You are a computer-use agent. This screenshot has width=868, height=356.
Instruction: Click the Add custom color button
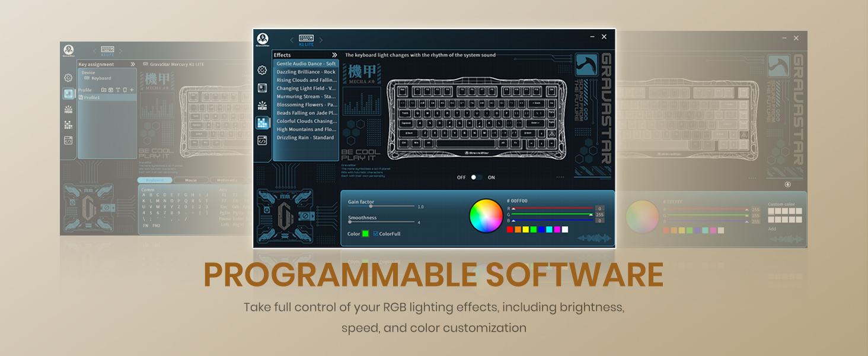pos(772,228)
